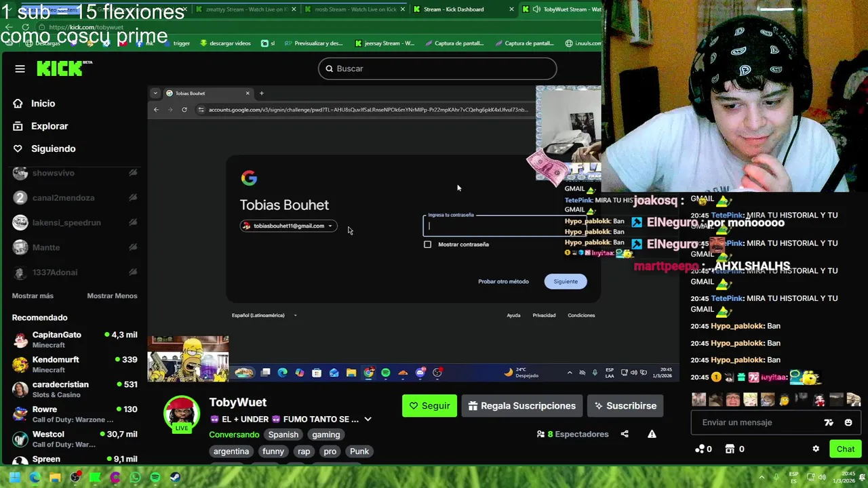
Task: Open tobiasbouhet11@gmail.com account dropdown
Action: pos(288,226)
